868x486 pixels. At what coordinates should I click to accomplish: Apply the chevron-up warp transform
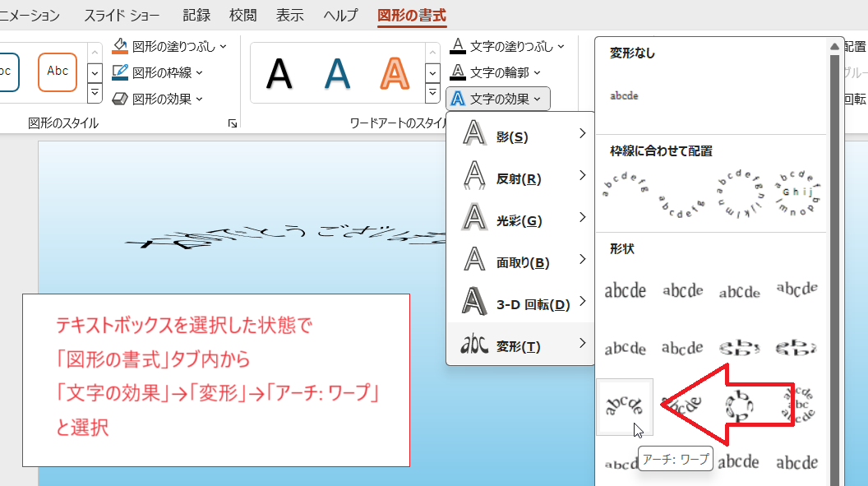(625, 348)
